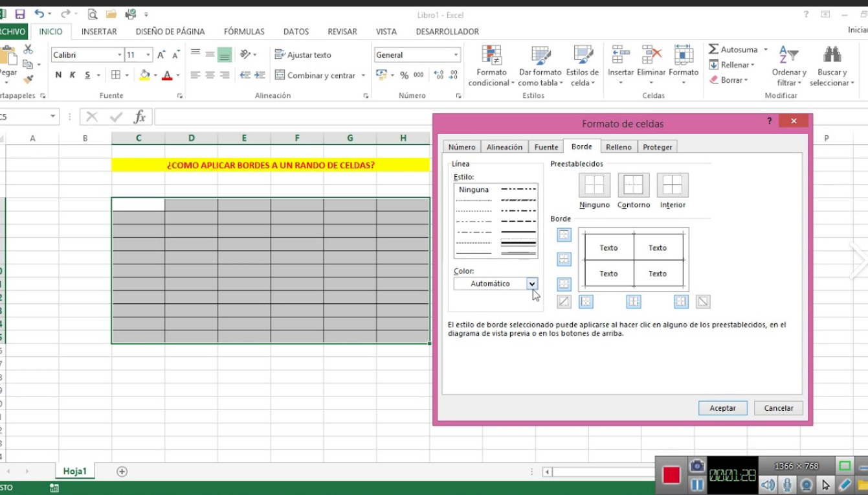
Task: Toggle bold formatting (N)
Action: click(58, 75)
